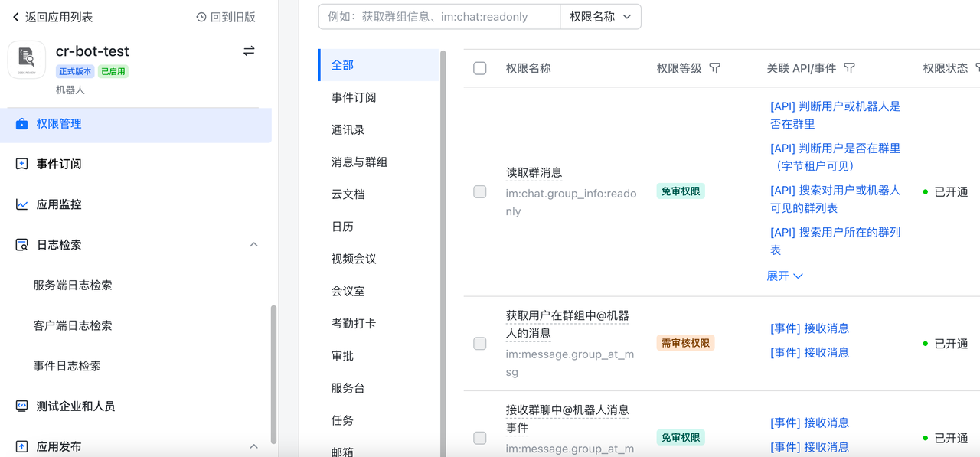This screenshot has height=457, width=980.
Task: Click the 权限状态 column header
Action: pyautogui.click(x=946, y=68)
